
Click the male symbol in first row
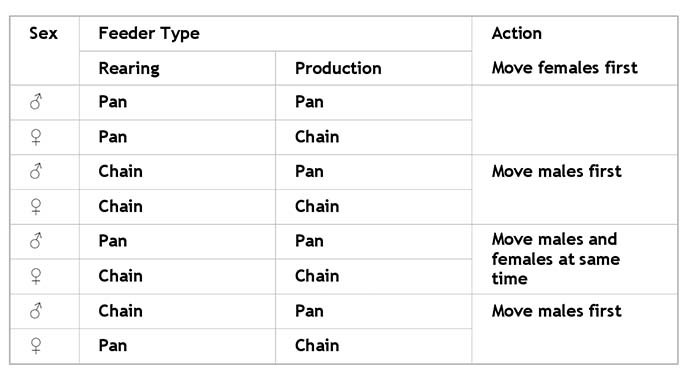(36, 101)
